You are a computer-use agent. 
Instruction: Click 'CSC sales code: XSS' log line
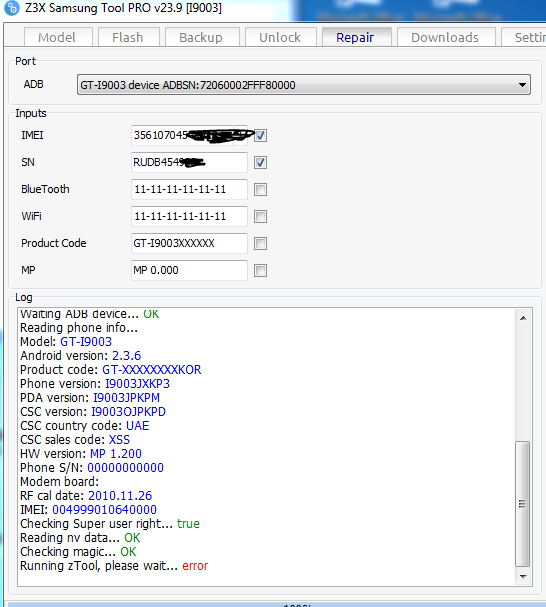click(x=75, y=440)
